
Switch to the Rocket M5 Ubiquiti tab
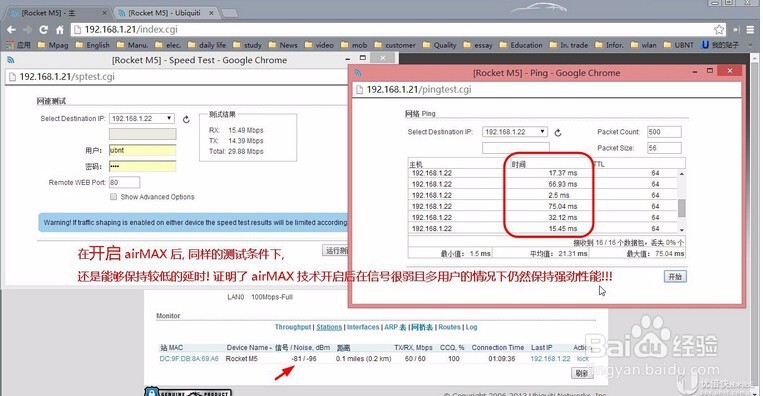coord(164,13)
